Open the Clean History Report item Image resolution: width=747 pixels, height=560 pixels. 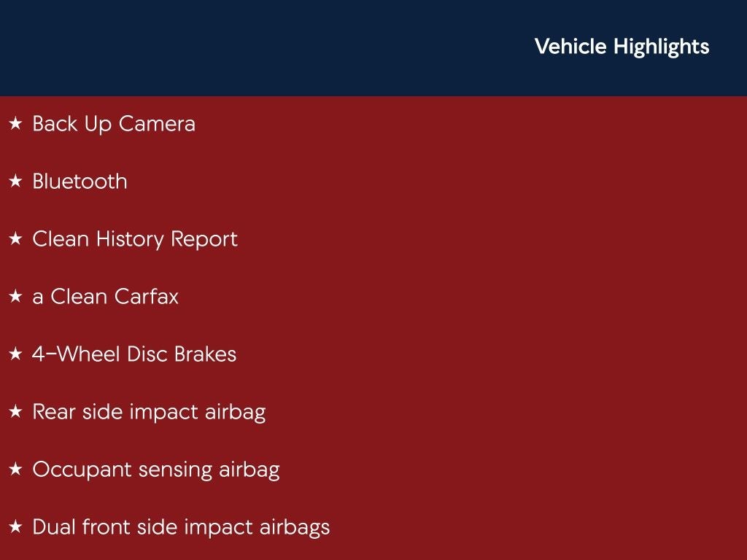pyautogui.click(x=135, y=239)
